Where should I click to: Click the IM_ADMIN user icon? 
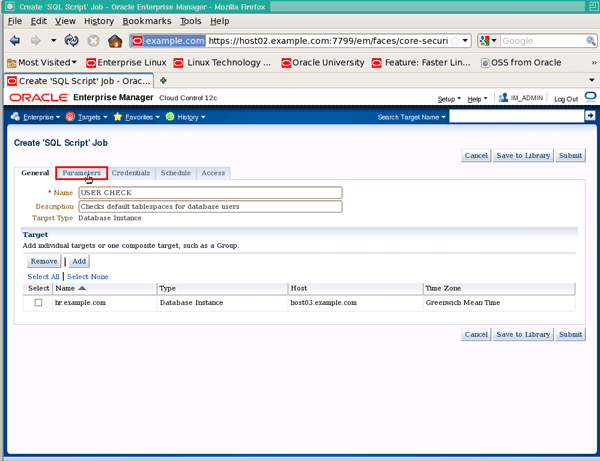[503, 98]
